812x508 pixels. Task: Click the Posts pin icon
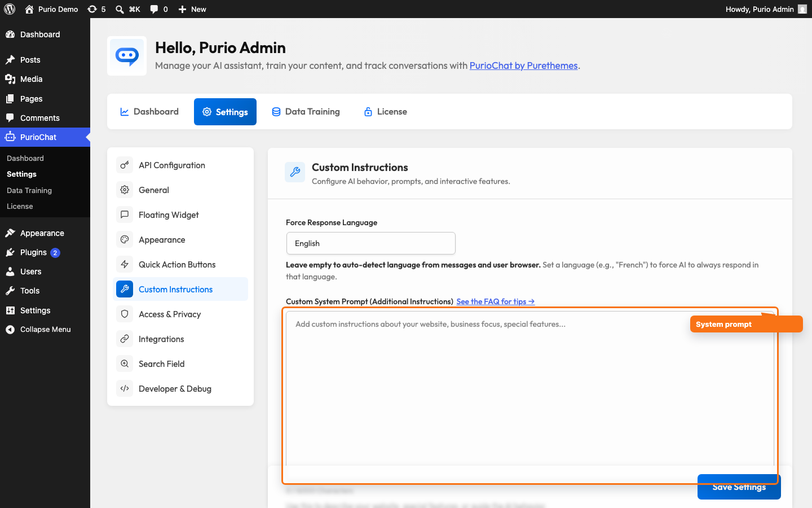click(10, 60)
